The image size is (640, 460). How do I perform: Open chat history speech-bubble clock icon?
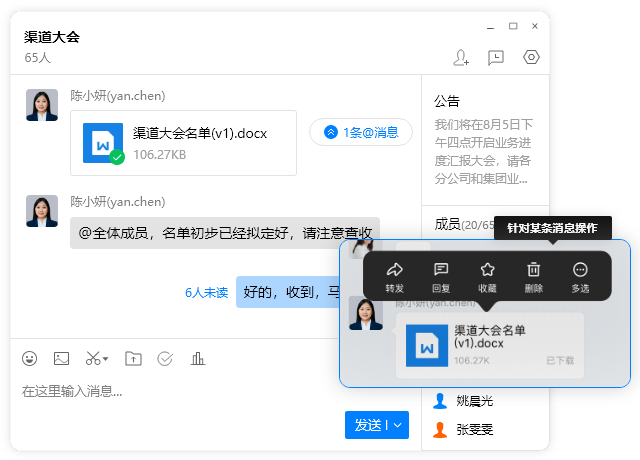pyautogui.click(x=496, y=58)
